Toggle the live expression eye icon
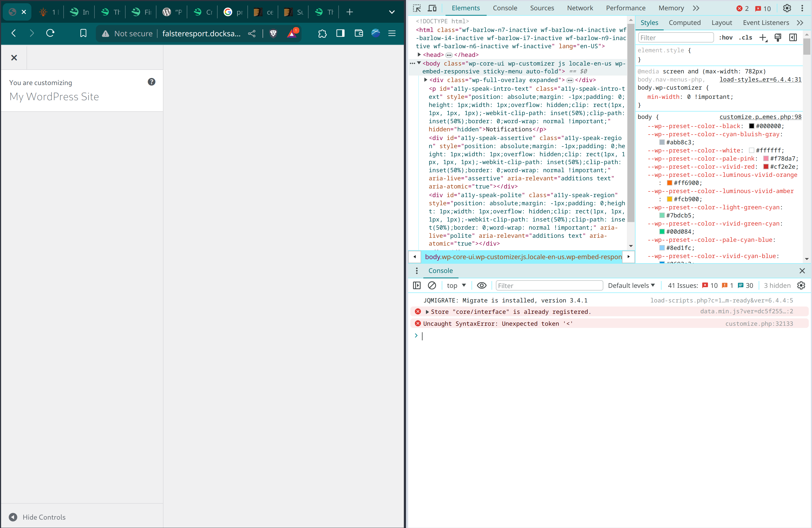Image resolution: width=812 pixels, height=528 pixels. point(482,285)
